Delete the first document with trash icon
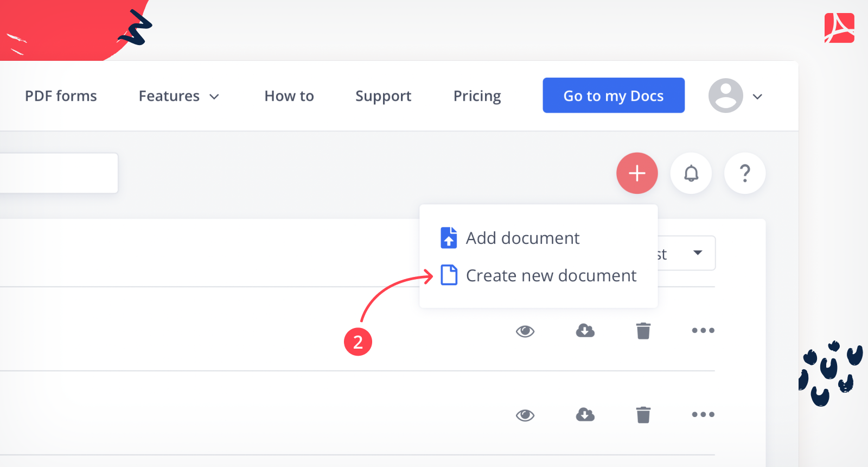The width and height of the screenshot is (868, 467). (643, 330)
